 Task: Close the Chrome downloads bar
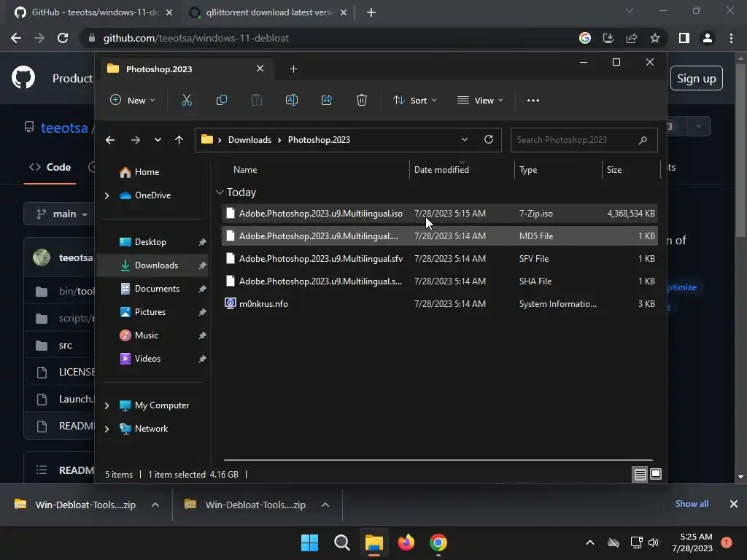tap(734, 504)
